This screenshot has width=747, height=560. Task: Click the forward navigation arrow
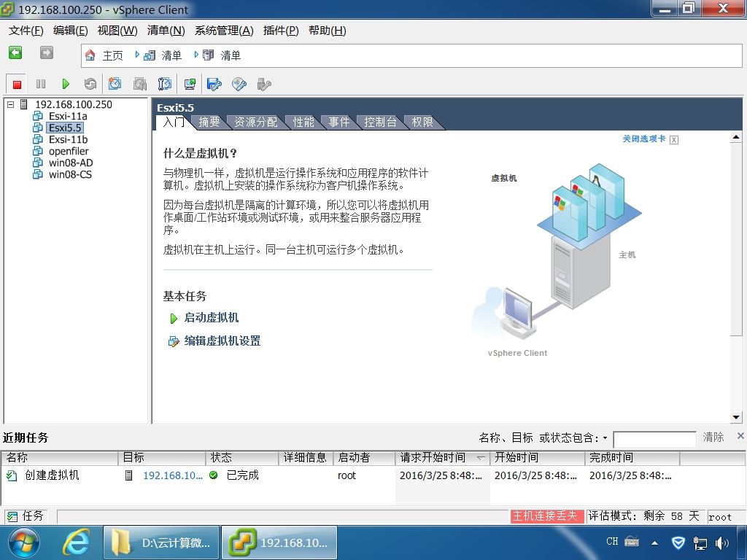pos(46,52)
